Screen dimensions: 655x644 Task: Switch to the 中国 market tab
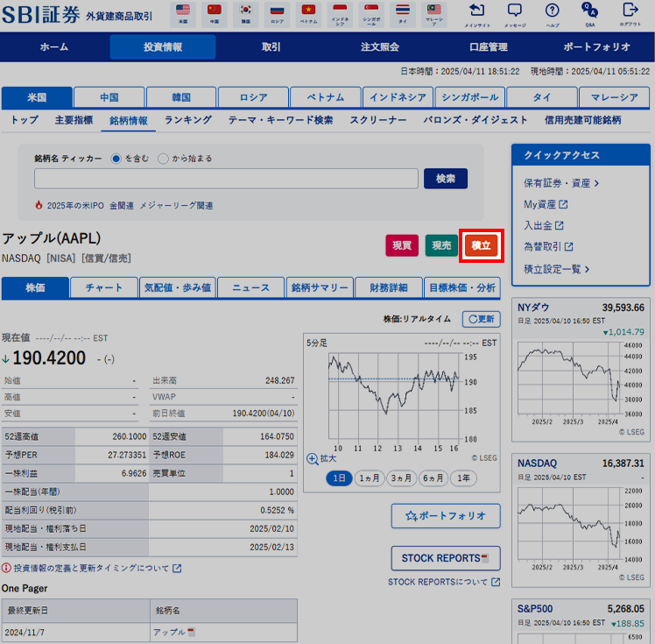[x=109, y=97]
